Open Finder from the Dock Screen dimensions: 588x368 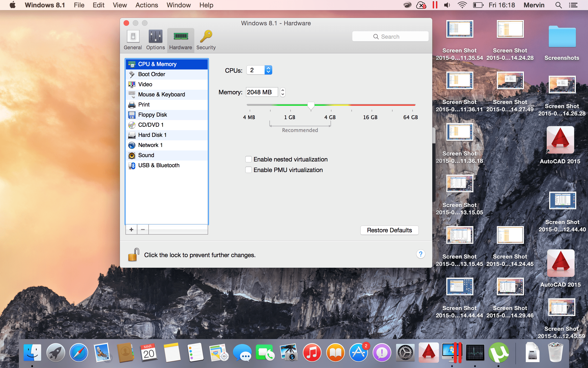(32, 352)
